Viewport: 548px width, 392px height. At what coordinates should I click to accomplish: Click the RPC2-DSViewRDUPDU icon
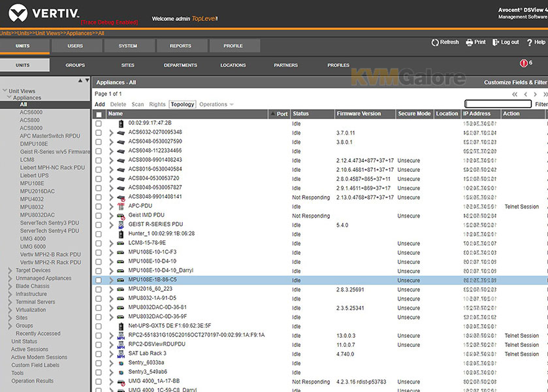pos(121,345)
